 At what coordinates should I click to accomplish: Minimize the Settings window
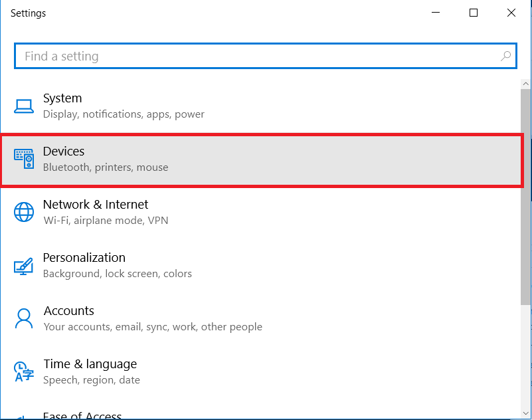pos(436,13)
